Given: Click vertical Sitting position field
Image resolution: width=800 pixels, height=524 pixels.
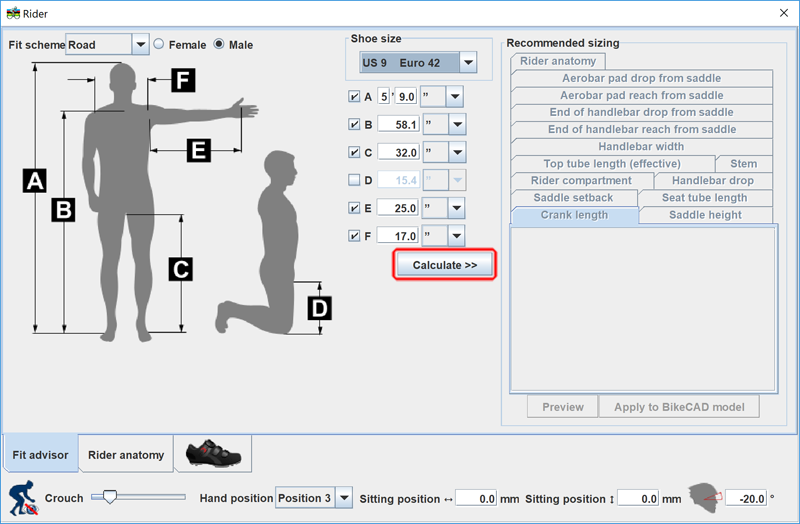Looking at the screenshot, I should click(x=638, y=498).
